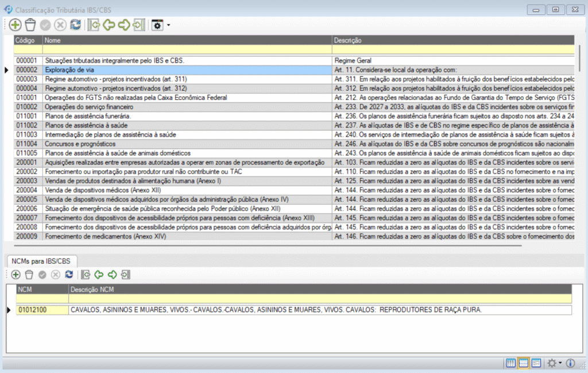Toggle the highlighted split view mode button
The width and height of the screenshot is (588, 373).
tap(523, 363)
